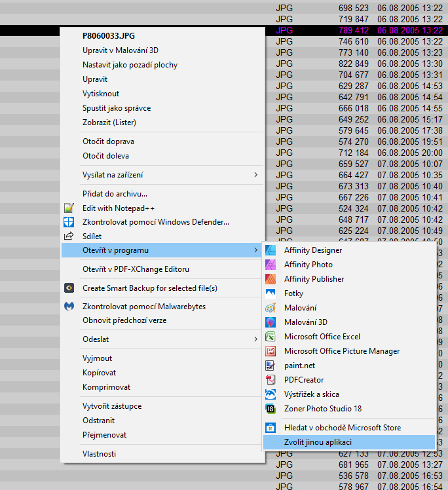
Task: Choose Zobrazit (Lister)
Action: (x=162, y=122)
